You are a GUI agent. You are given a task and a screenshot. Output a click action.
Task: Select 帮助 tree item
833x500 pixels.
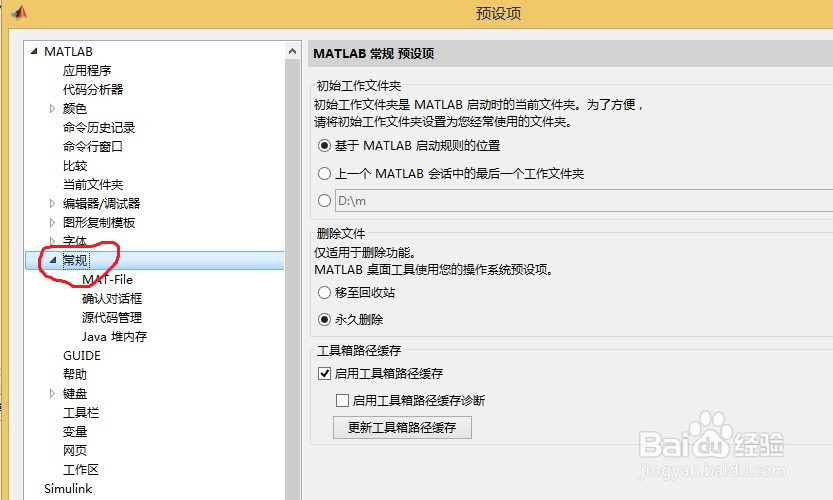(75, 375)
